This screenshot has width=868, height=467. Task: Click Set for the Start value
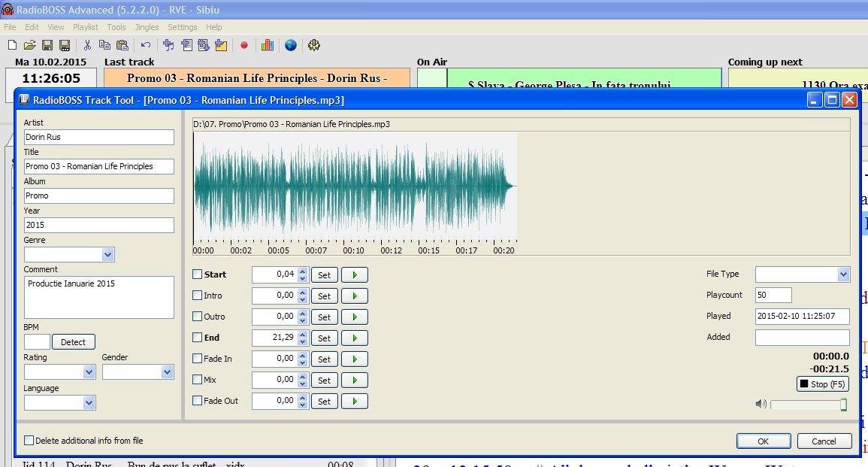point(325,274)
